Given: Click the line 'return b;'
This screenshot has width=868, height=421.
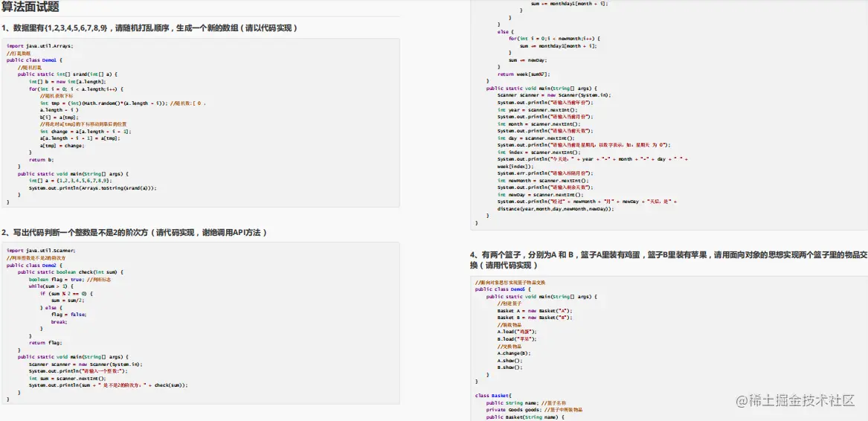Looking at the screenshot, I should pos(42,160).
